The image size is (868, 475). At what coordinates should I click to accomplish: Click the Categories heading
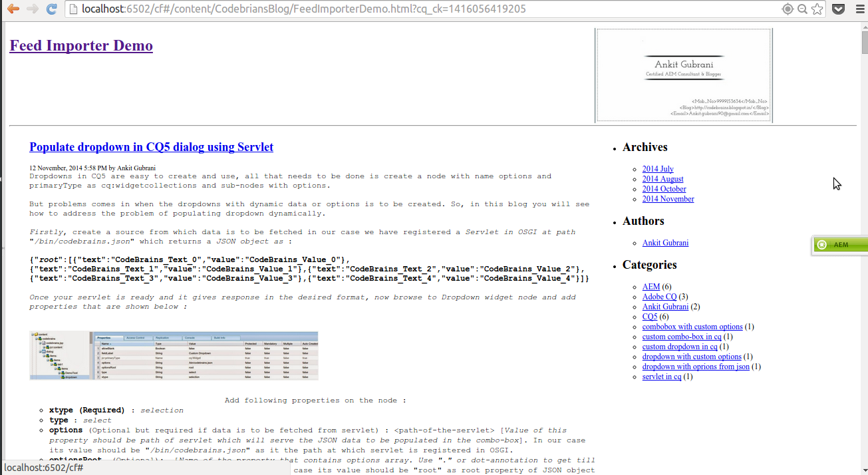click(650, 265)
